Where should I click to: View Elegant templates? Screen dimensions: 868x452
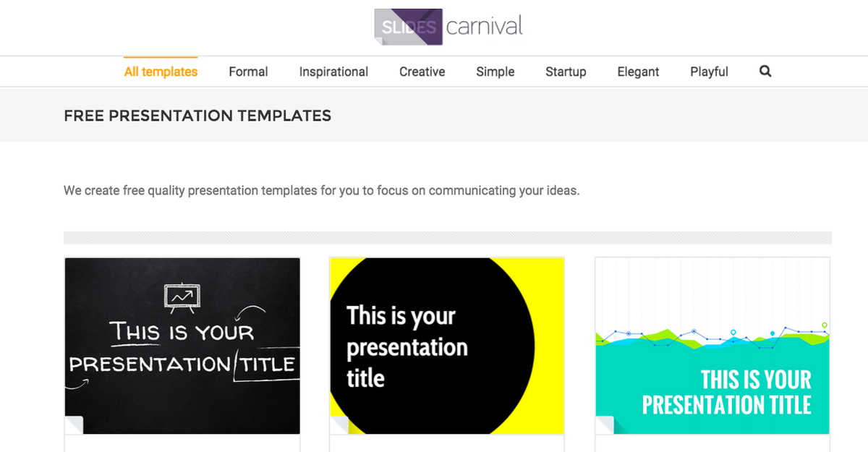[x=638, y=72]
